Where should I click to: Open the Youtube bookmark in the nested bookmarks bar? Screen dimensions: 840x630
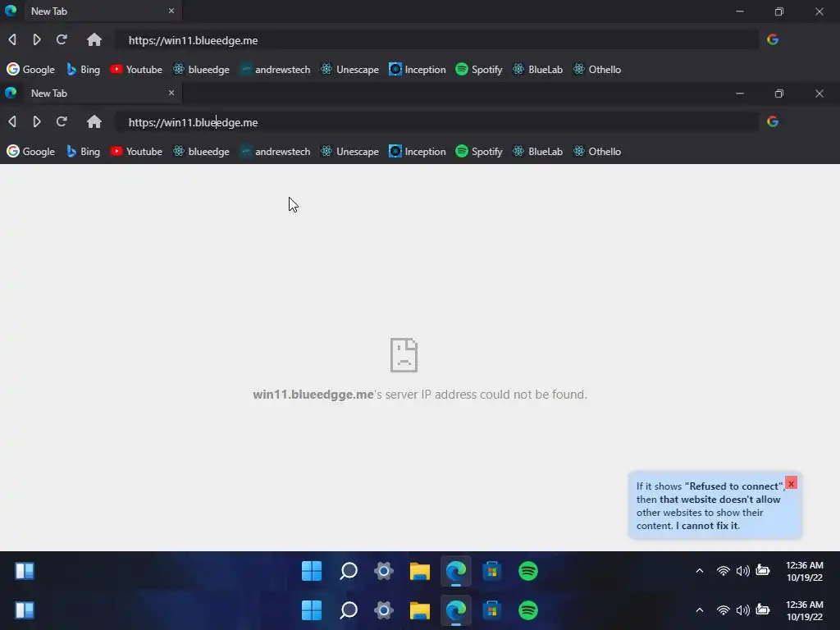click(x=136, y=151)
